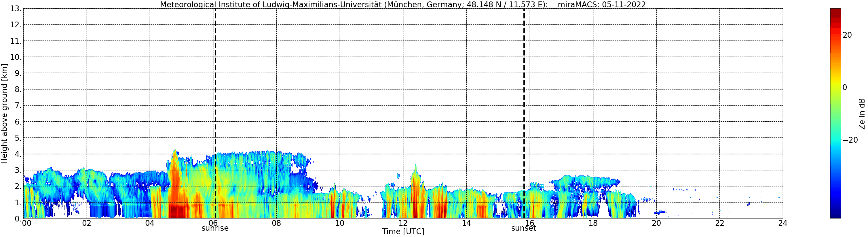This screenshot has height=237, width=868.
Task: Click the height axis tick label "6."
Action: tap(18, 122)
